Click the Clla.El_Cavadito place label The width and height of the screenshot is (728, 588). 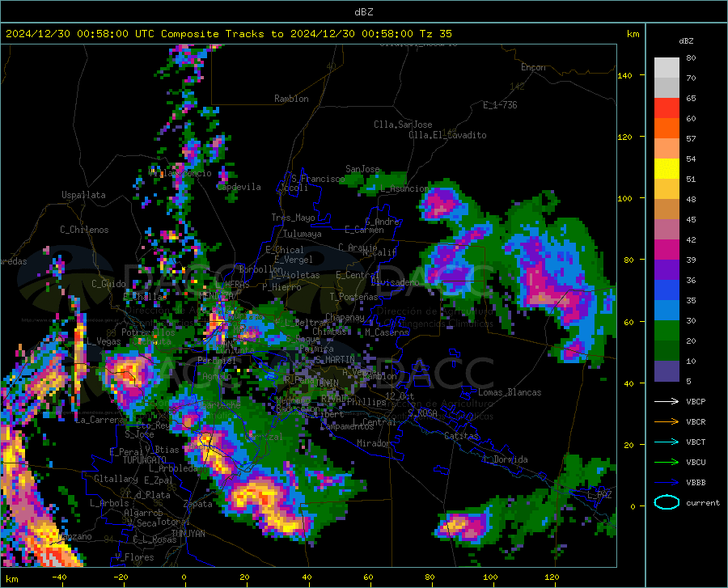pos(447,135)
